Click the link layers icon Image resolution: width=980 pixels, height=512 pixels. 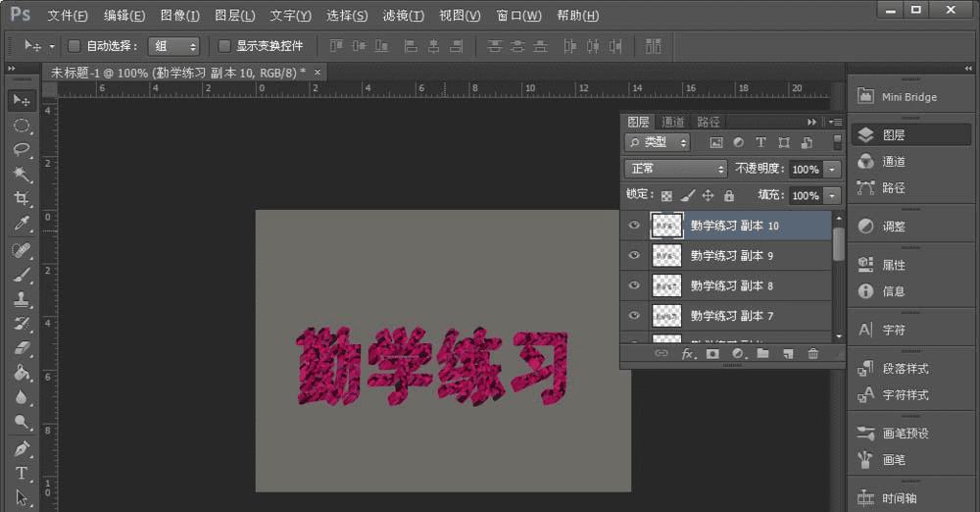661,354
